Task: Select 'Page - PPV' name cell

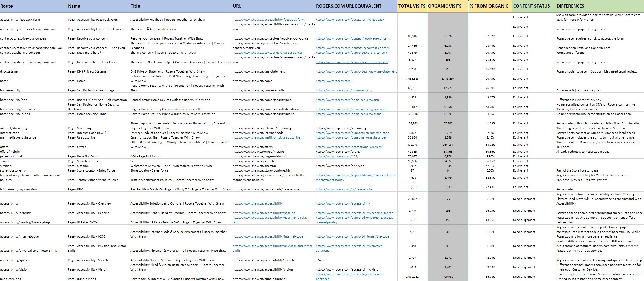Action: [98, 187]
